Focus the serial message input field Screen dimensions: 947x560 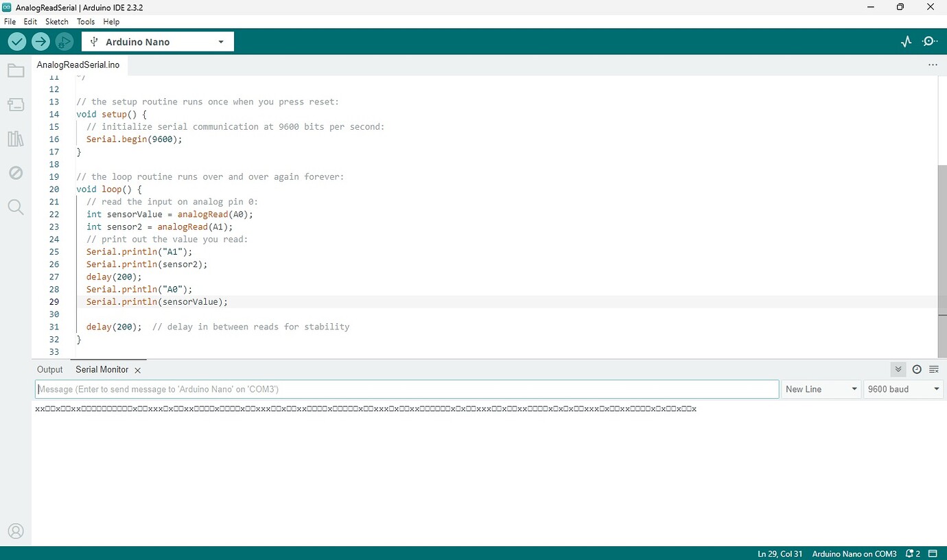coord(407,389)
